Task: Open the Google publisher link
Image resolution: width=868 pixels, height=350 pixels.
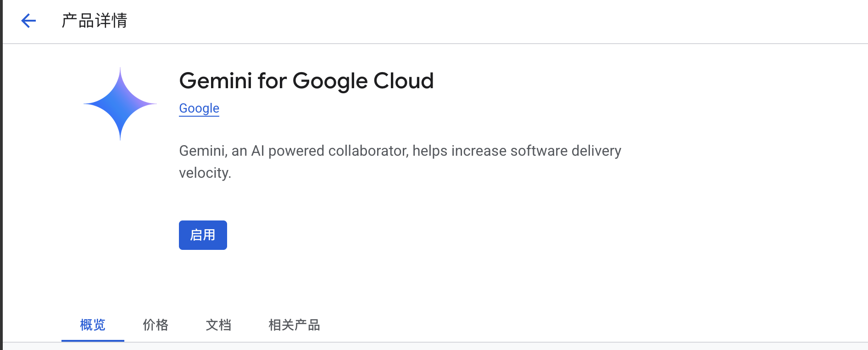Action: 199,108
